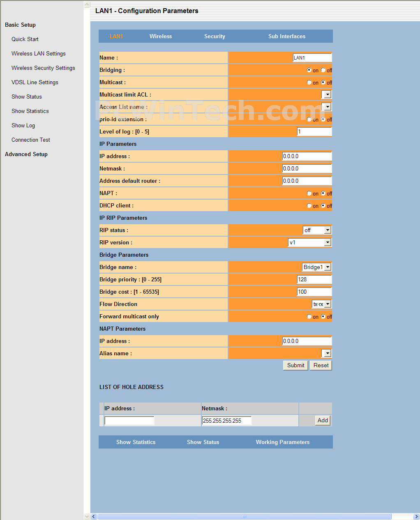Open Wireless LAN Settings in sidebar
Viewport: 420px width, 520px height.
click(39, 53)
